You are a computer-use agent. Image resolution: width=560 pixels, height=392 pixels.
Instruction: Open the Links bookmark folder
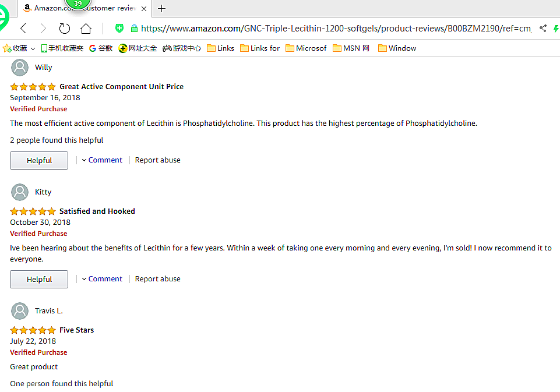tap(220, 48)
